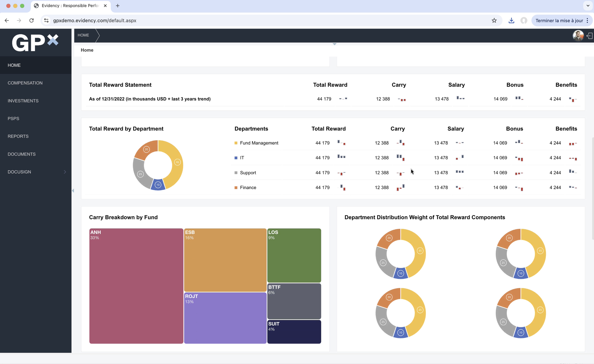The image size is (594, 364).
Task: Select the ANH 33% treemap block
Action: pyautogui.click(x=136, y=286)
